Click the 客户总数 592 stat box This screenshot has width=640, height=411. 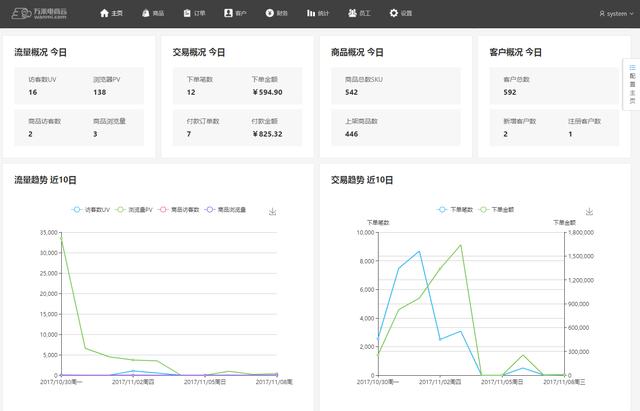pos(548,86)
